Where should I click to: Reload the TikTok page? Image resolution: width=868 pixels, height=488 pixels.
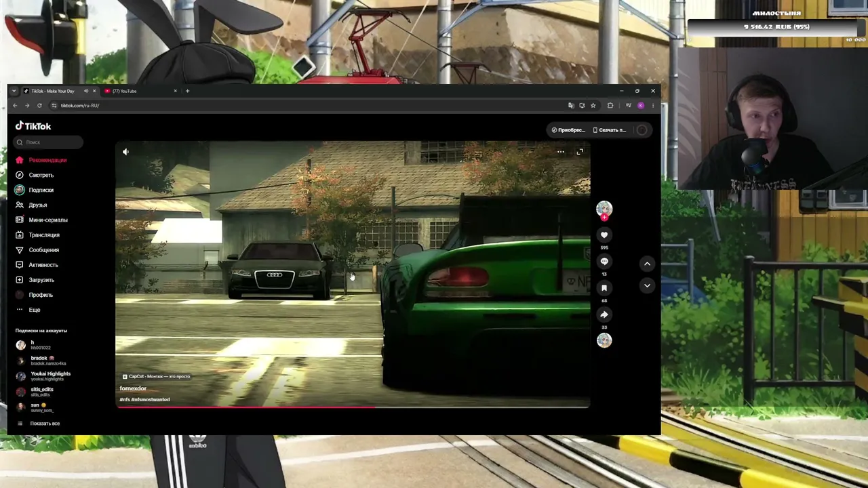click(x=39, y=106)
